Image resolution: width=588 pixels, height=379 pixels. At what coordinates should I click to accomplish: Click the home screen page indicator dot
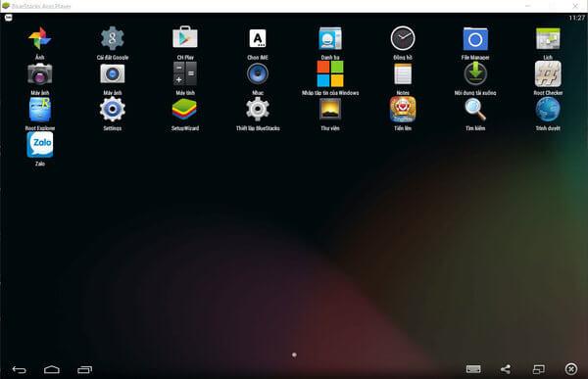294,355
